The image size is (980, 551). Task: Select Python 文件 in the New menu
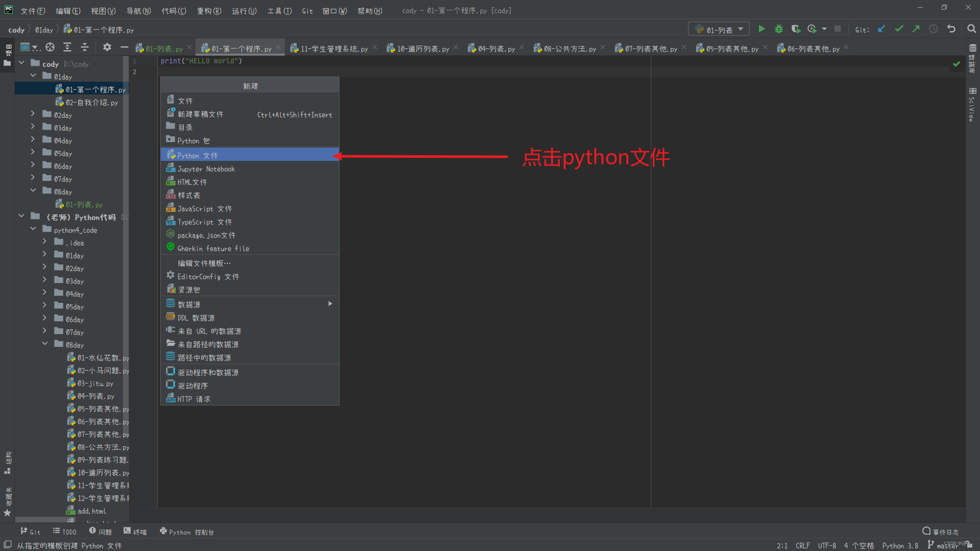(250, 155)
